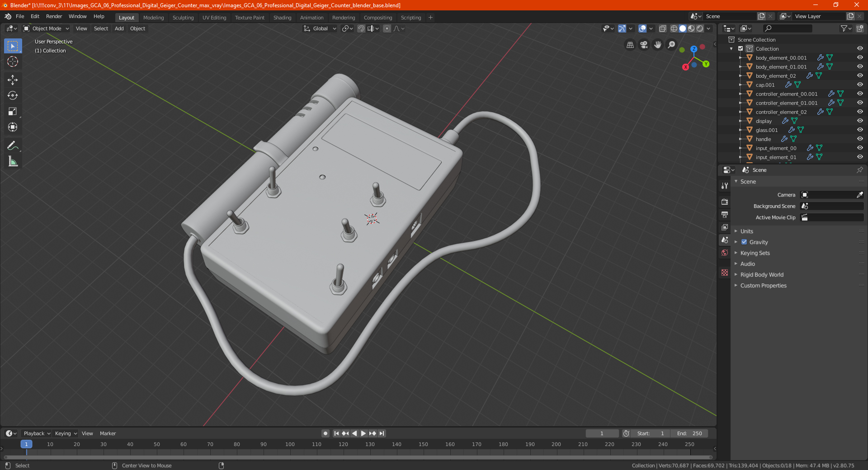
Task: Select the Rotate tool
Action: 13,96
